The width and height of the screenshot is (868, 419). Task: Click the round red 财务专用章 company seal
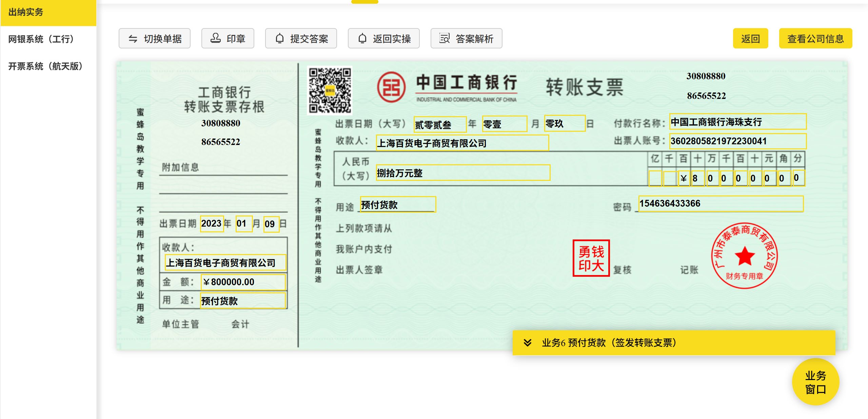(744, 256)
